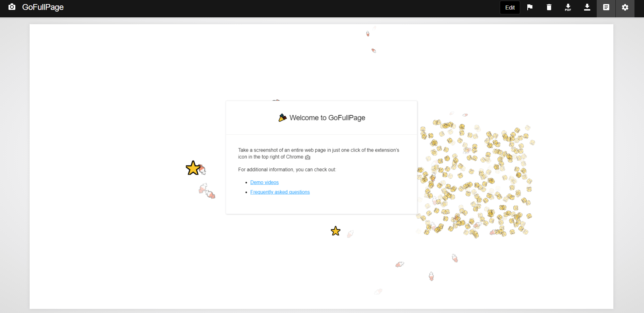
Task: Click the screenshot preview thumbnail
Action: (x=321, y=166)
